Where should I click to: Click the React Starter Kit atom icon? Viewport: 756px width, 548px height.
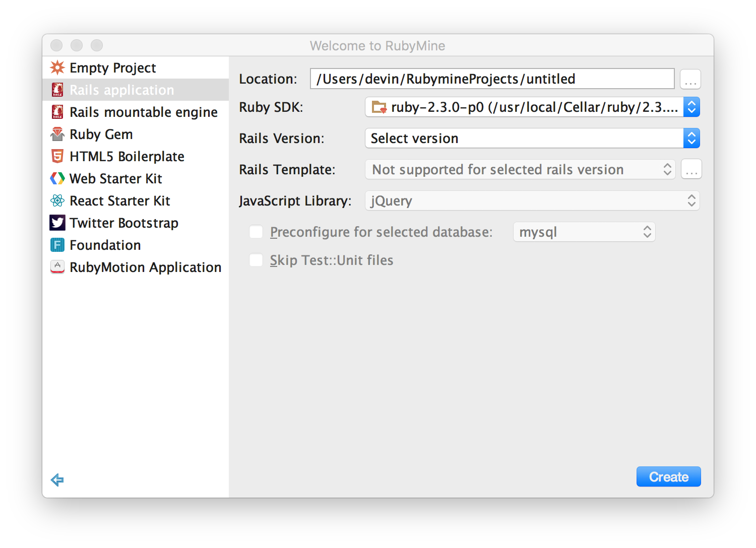(57, 200)
